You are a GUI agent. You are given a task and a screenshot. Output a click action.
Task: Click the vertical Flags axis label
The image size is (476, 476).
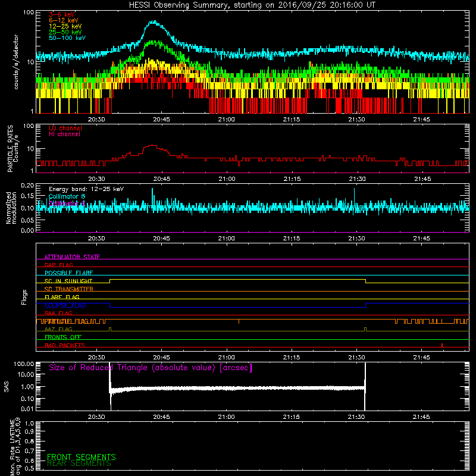point(24,297)
